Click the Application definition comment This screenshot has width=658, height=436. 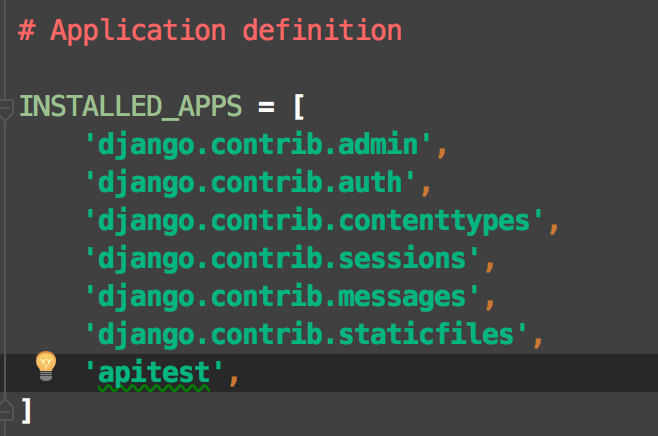(210, 31)
